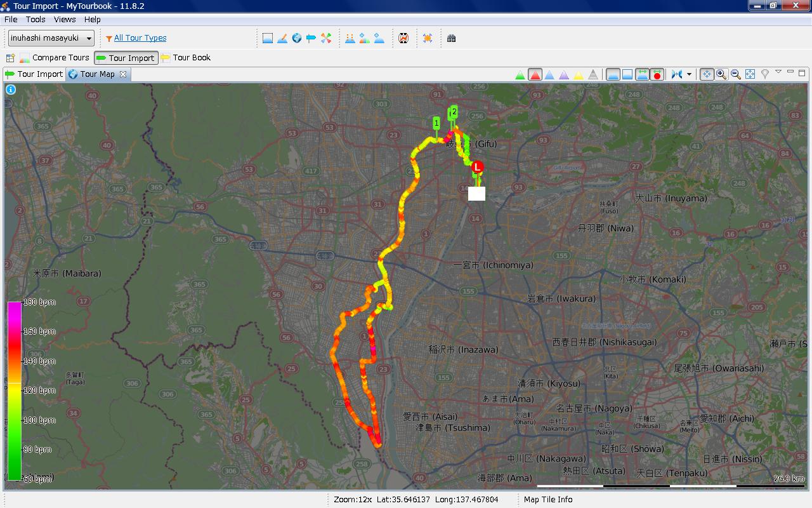Click the zoom out magnifier icon
812x508 pixels.
click(x=736, y=74)
